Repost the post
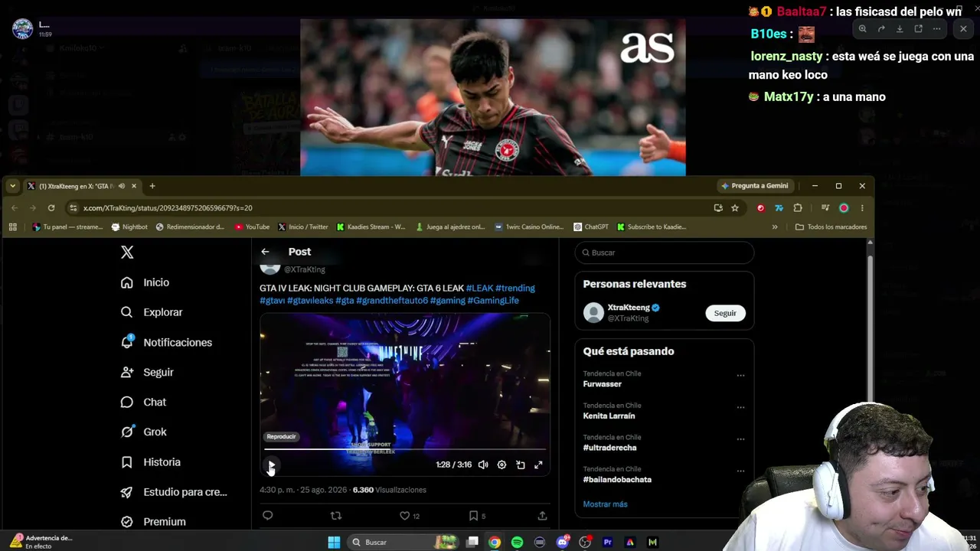Image resolution: width=980 pixels, height=551 pixels. 335,516
